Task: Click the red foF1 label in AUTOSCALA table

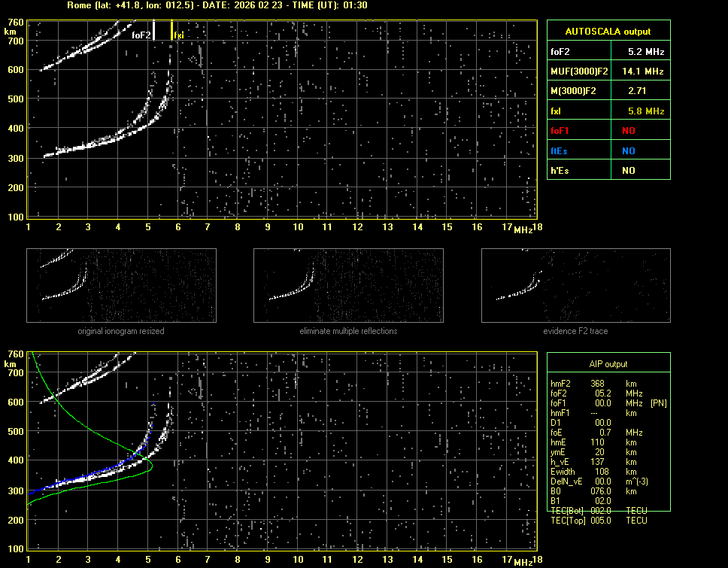Action: [x=561, y=131]
